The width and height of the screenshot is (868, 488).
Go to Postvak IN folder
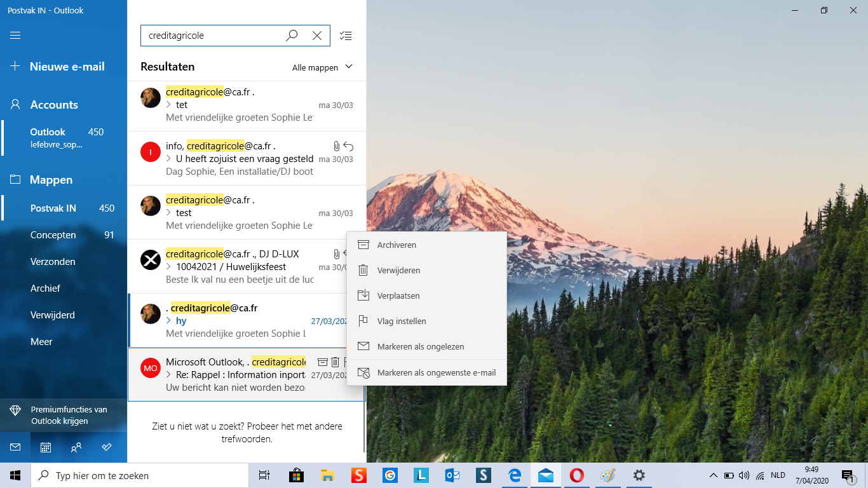tap(64, 208)
